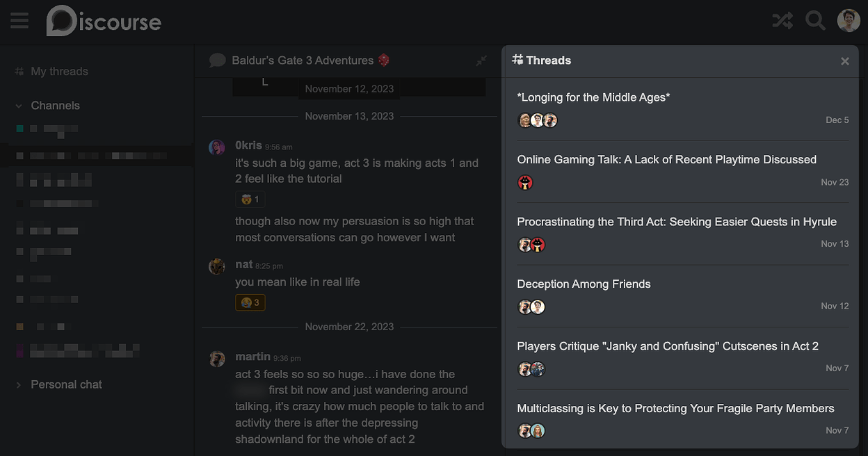Click martin's avatar in chat
Screen dimensions: 868x456
pos(217,359)
